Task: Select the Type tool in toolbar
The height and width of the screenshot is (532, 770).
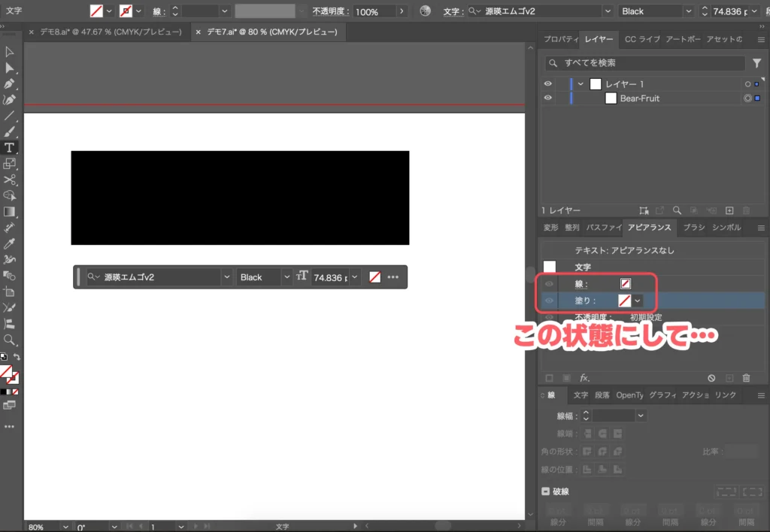Action: 10,147
